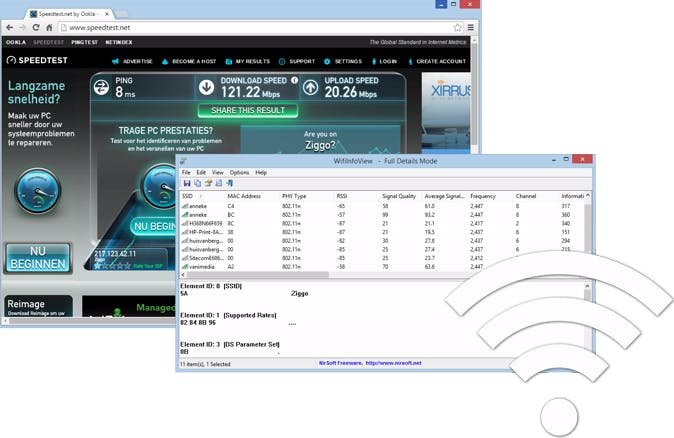
Task: Click signal icon of H368N66F659 row
Action: point(185,223)
